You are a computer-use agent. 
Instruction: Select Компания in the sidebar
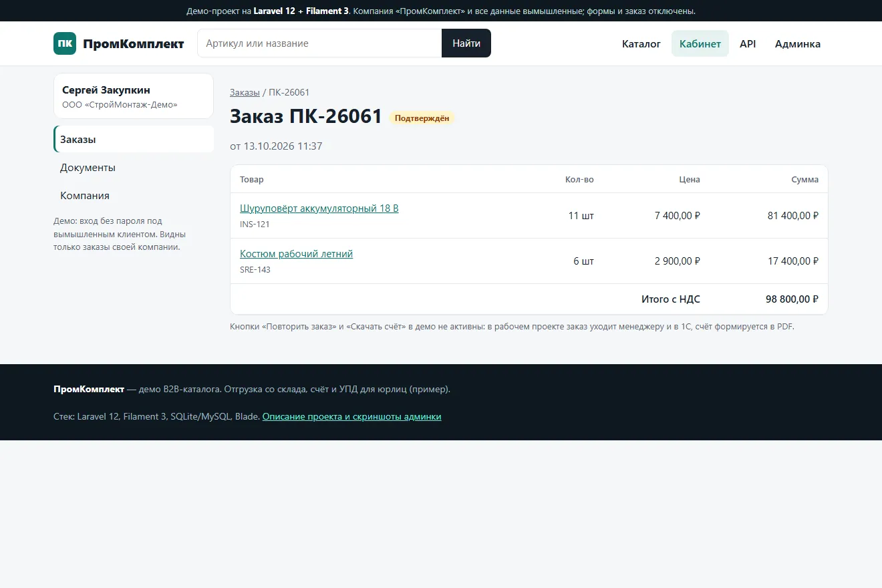(134, 196)
